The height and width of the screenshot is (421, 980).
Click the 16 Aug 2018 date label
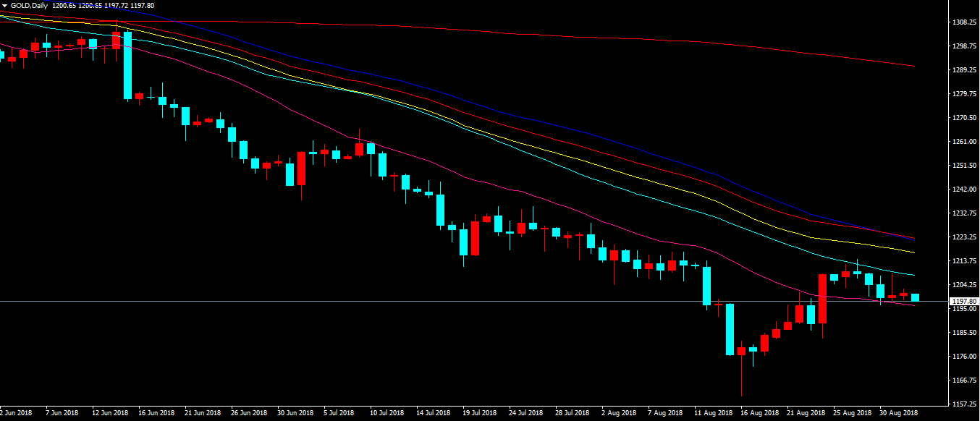point(759,413)
